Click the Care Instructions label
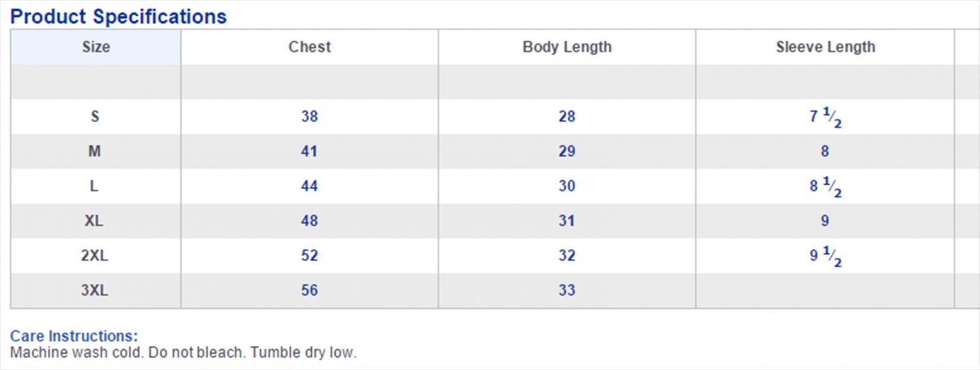This screenshot has width=980, height=370. (x=74, y=337)
